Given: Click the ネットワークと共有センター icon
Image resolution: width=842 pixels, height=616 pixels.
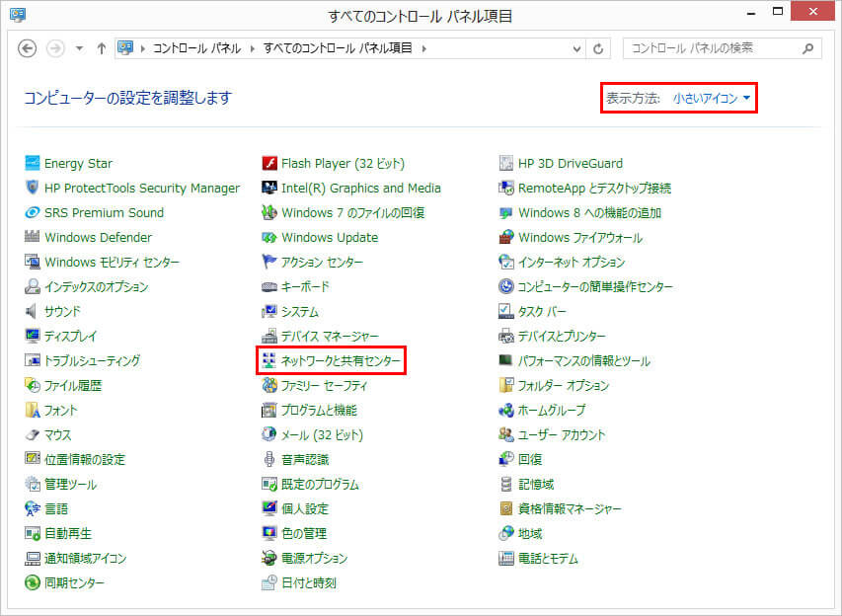Looking at the screenshot, I should coord(269,360).
